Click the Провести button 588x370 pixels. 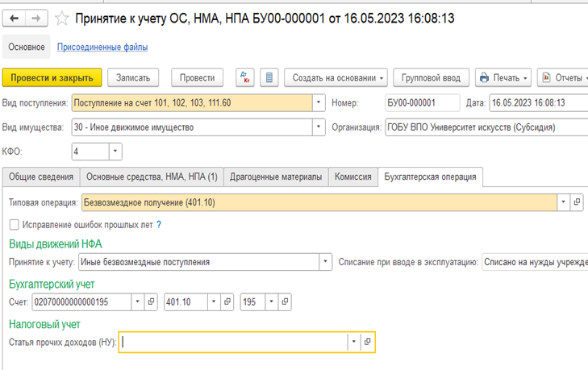198,77
